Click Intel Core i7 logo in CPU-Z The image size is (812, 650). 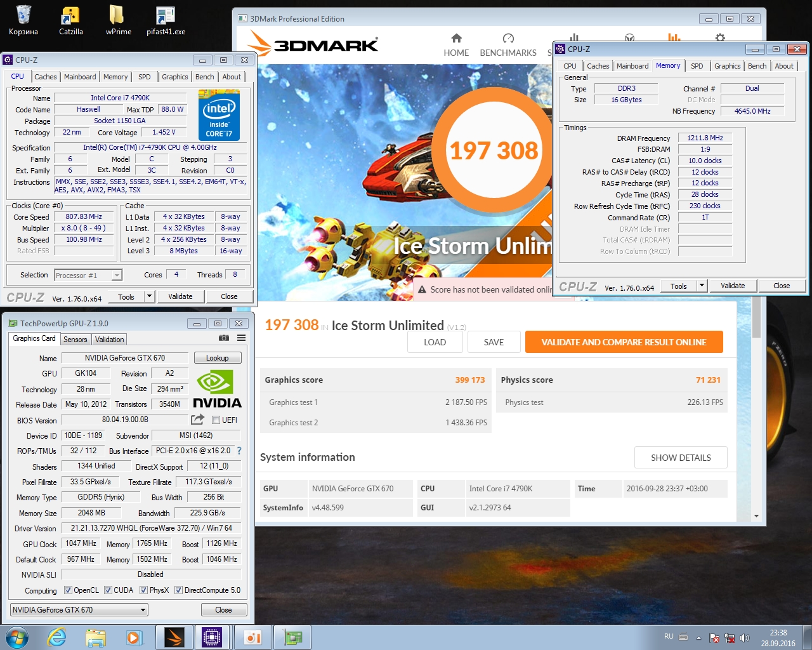pos(219,116)
